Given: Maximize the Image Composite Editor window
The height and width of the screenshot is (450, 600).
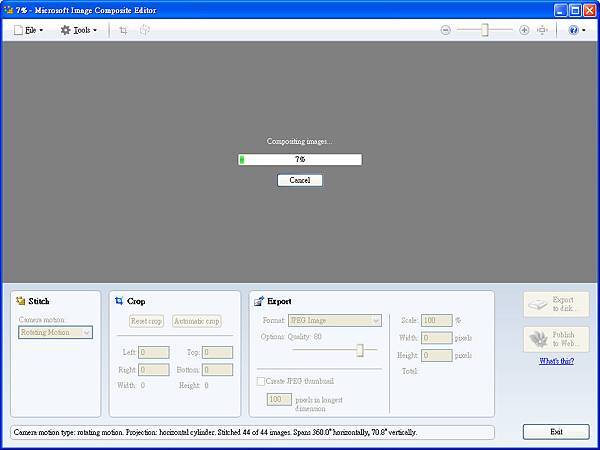Looking at the screenshot, I should pos(575,10).
